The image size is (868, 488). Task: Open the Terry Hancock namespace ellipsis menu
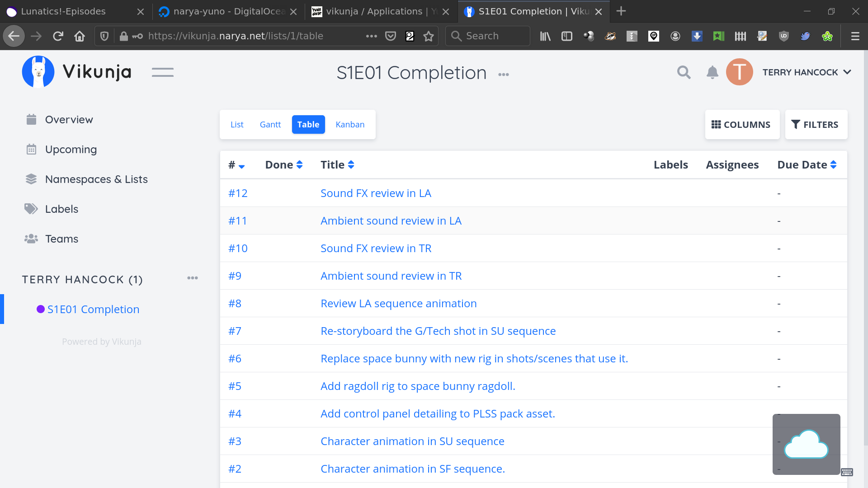point(193,278)
